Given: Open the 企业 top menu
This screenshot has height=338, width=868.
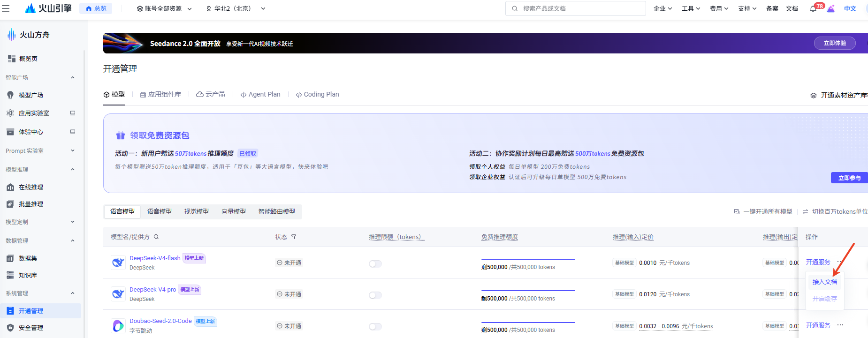Looking at the screenshot, I should (663, 8).
